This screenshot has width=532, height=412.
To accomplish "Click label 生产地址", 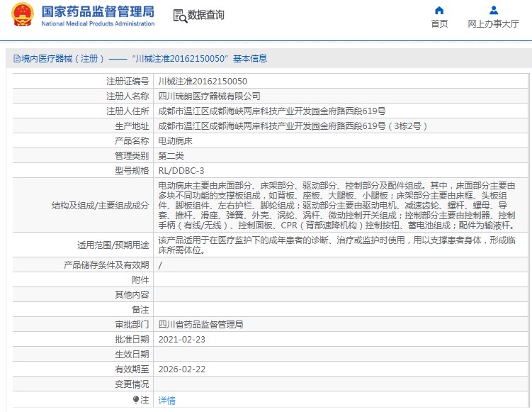I will pos(132,126).
